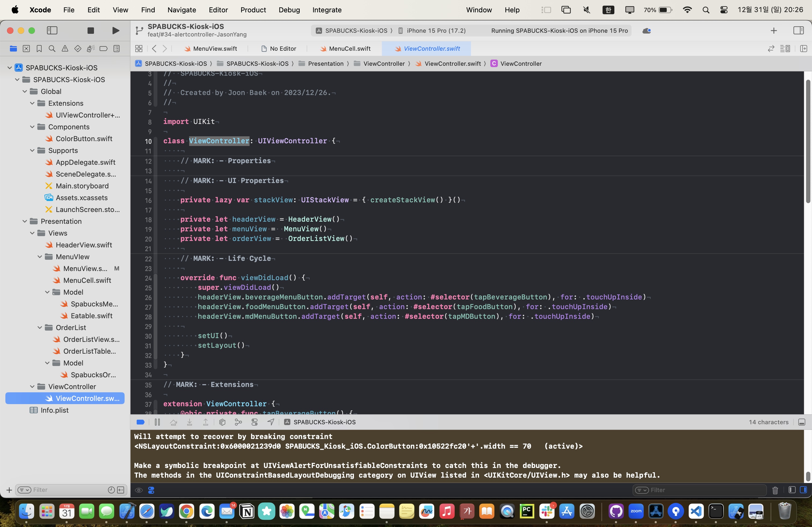
Task: Collapse the Supports folder group
Action: point(32,150)
